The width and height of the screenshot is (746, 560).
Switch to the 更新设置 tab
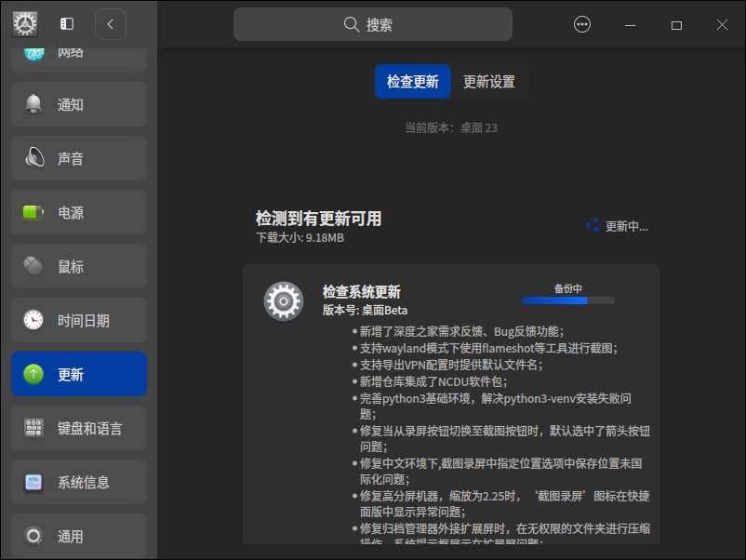489,81
